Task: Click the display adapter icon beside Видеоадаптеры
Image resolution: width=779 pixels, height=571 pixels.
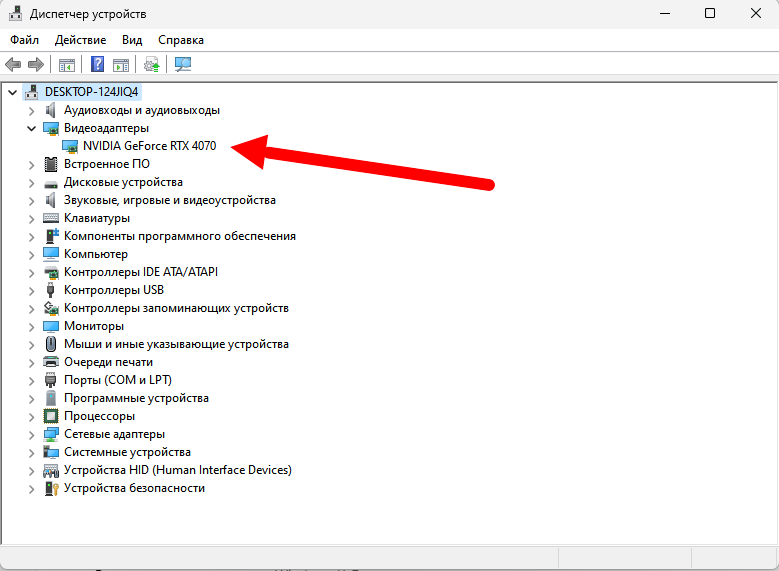Action: pyautogui.click(x=51, y=128)
